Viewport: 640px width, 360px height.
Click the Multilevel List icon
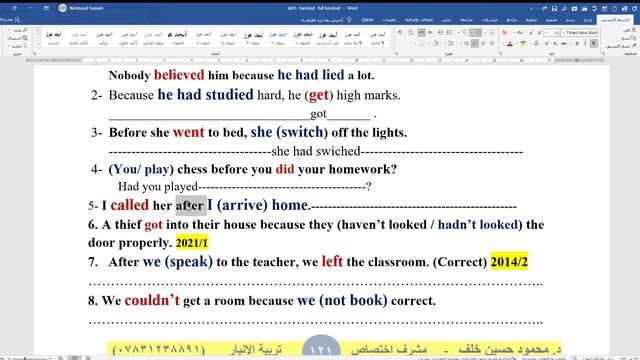click(464, 32)
